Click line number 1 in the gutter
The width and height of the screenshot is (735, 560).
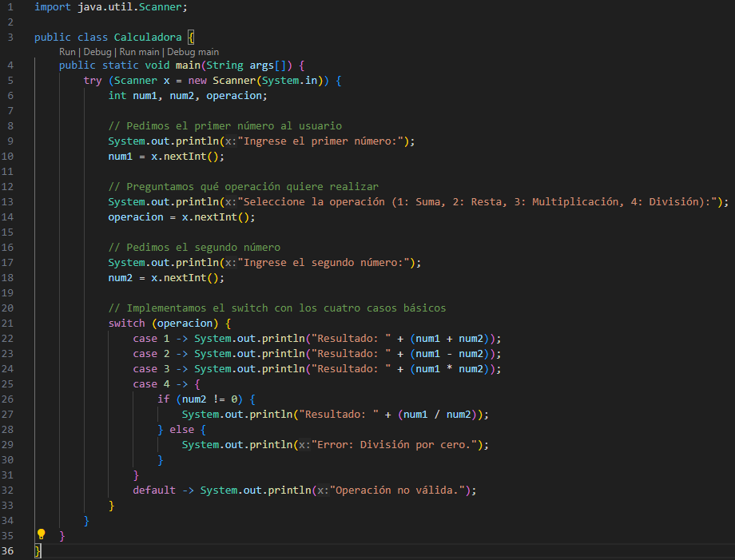pyautogui.click(x=10, y=7)
